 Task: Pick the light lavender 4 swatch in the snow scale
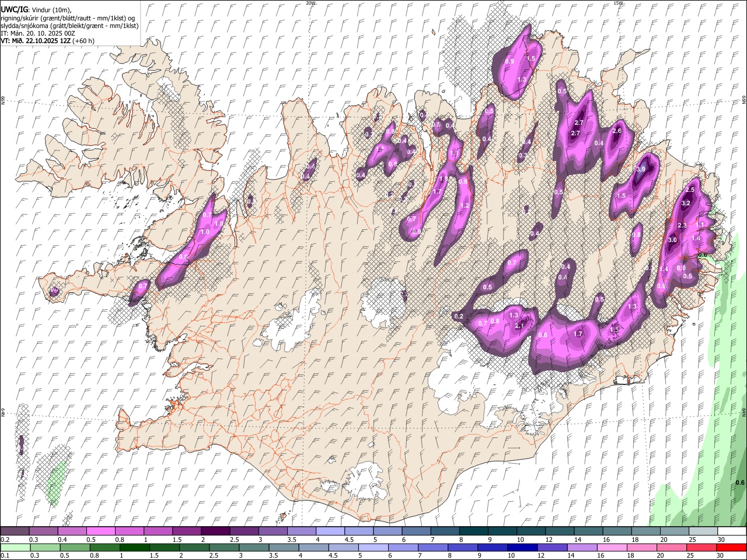tap(330, 531)
